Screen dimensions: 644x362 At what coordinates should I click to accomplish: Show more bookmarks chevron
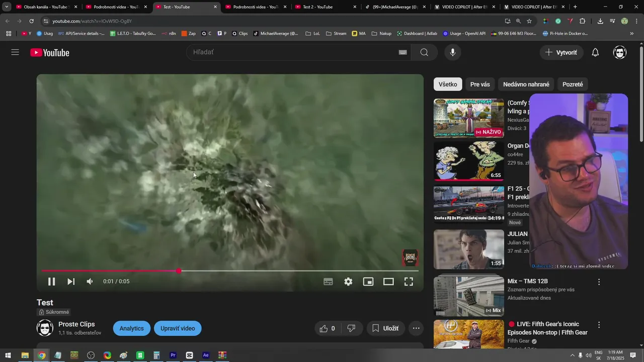632,33
